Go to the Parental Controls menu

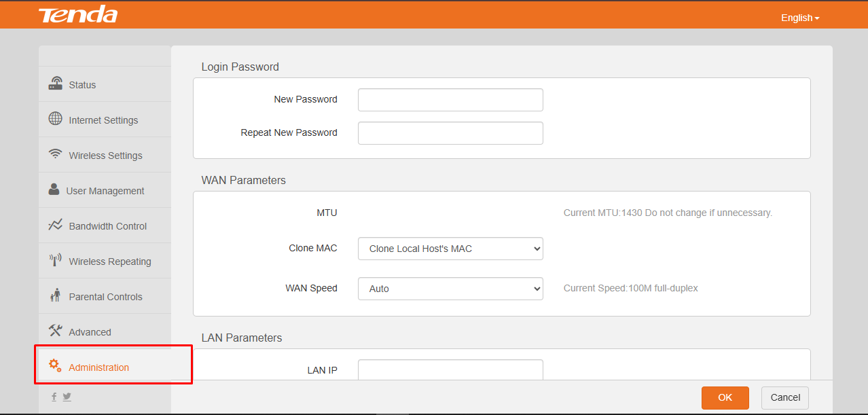(105, 297)
